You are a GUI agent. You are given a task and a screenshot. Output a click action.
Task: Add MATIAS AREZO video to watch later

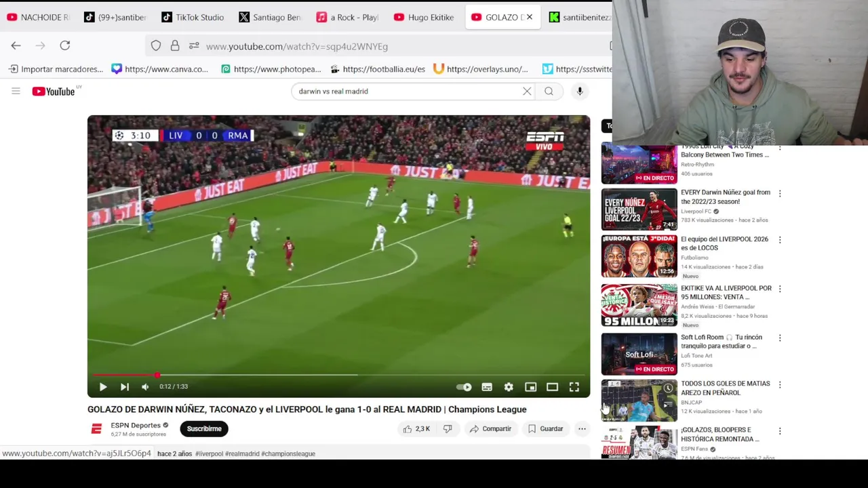668,388
